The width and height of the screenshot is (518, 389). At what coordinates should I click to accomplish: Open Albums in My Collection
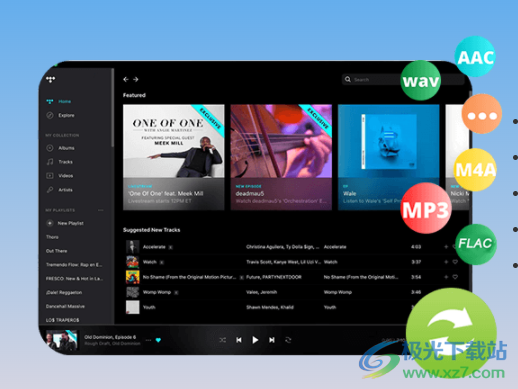pyautogui.click(x=66, y=148)
